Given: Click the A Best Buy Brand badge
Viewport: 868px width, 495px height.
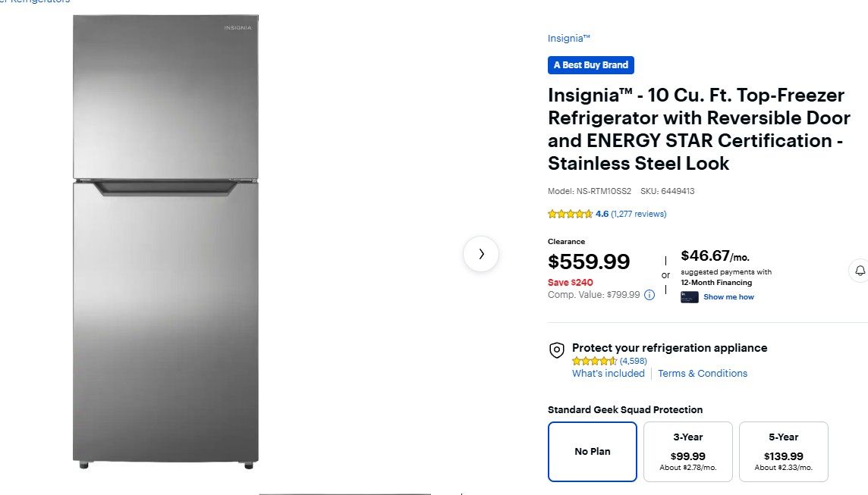Looking at the screenshot, I should pyautogui.click(x=591, y=65).
